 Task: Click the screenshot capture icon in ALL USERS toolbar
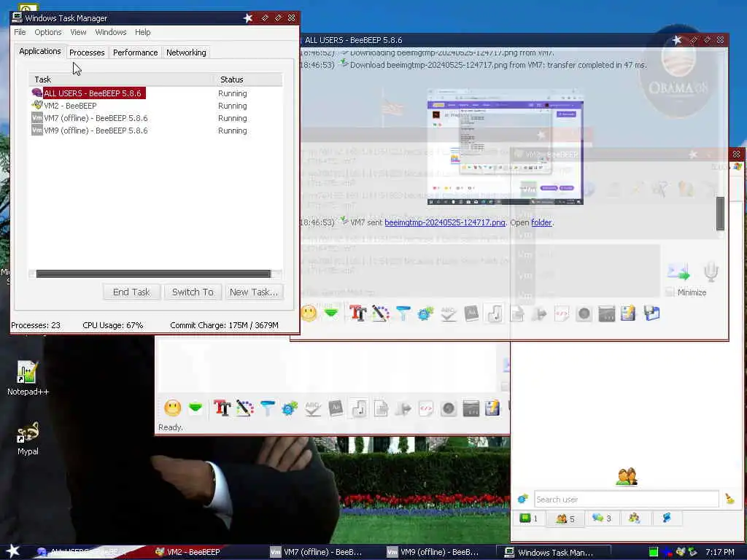coord(606,314)
